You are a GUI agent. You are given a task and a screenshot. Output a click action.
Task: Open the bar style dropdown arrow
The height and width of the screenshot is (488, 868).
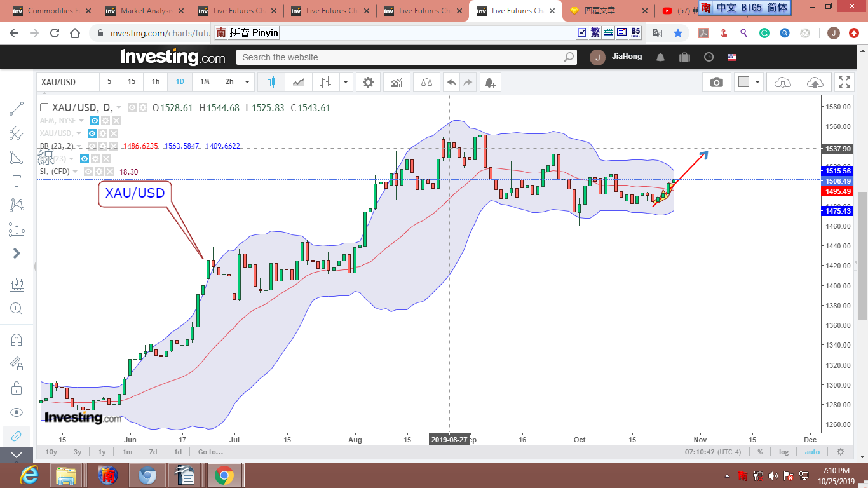pyautogui.click(x=346, y=82)
